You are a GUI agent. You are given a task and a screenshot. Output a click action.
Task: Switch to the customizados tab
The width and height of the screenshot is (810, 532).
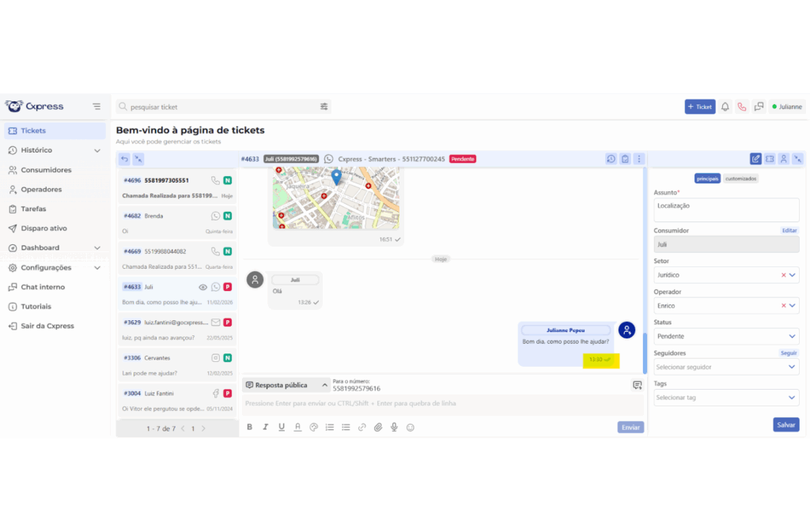pyautogui.click(x=740, y=179)
